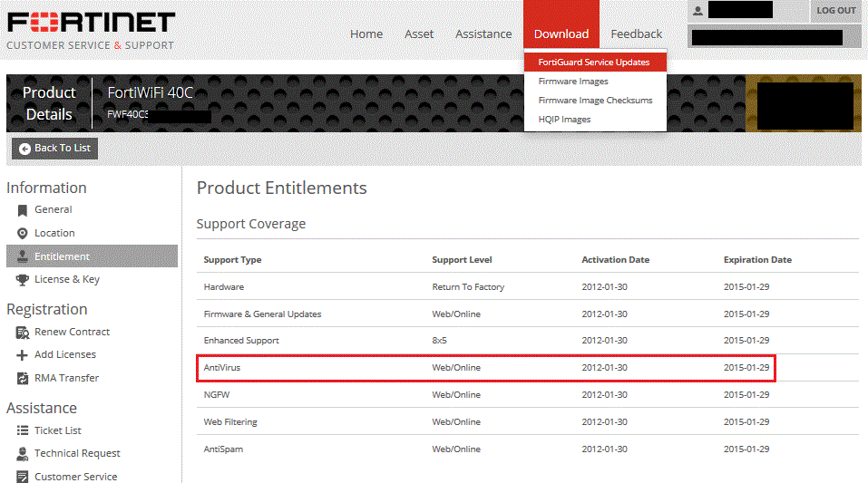Click the person icon beside Technical Request

(x=23, y=454)
